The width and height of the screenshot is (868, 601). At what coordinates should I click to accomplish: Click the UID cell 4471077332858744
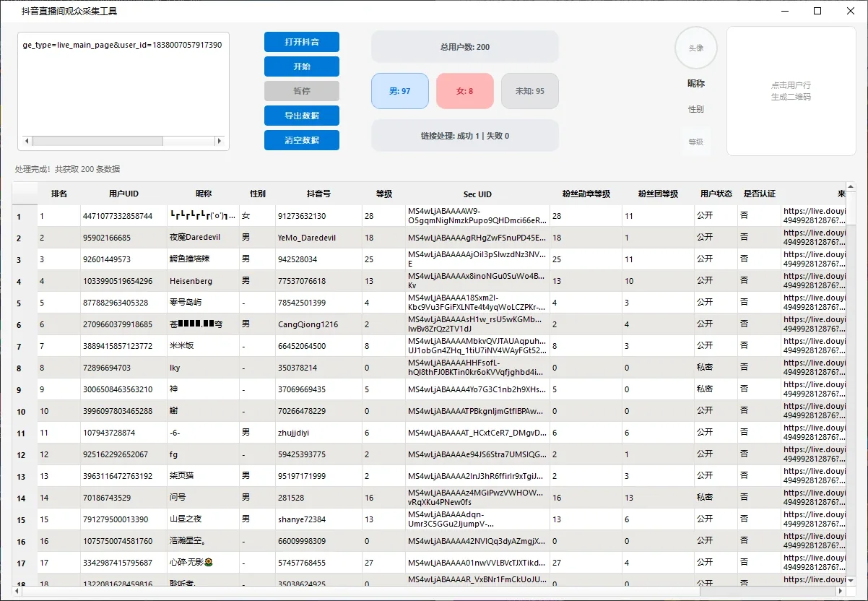tap(123, 216)
